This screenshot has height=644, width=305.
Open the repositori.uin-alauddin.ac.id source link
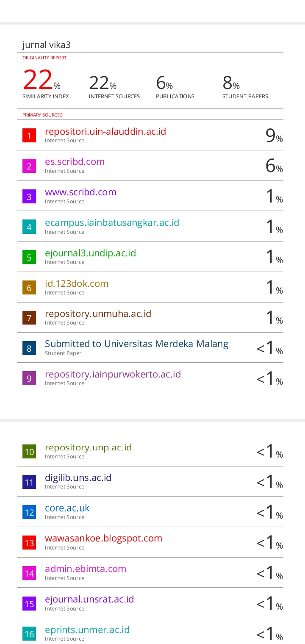pyautogui.click(x=105, y=131)
